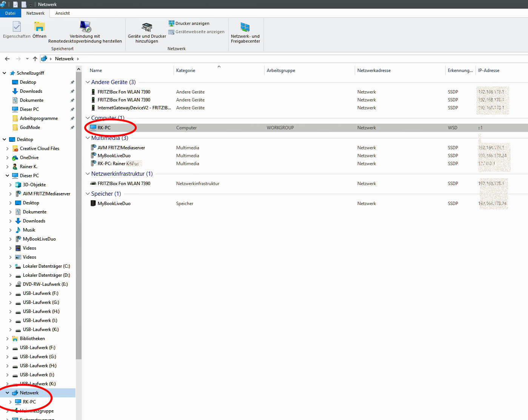Viewport: 528px width, 420px height.
Task: Select AVM FRITZ!Mediaserver in Multimedia group
Action: pyautogui.click(x=118, y=148)
